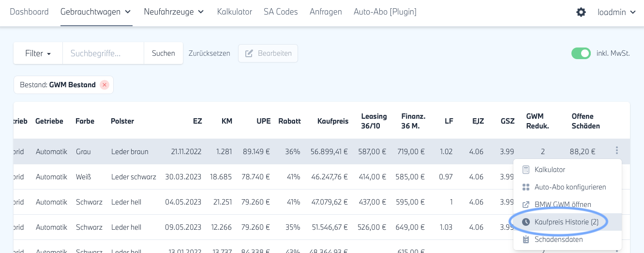
Task: Click the Schadensdaten clipboard icon
Action: click(526, 239)
